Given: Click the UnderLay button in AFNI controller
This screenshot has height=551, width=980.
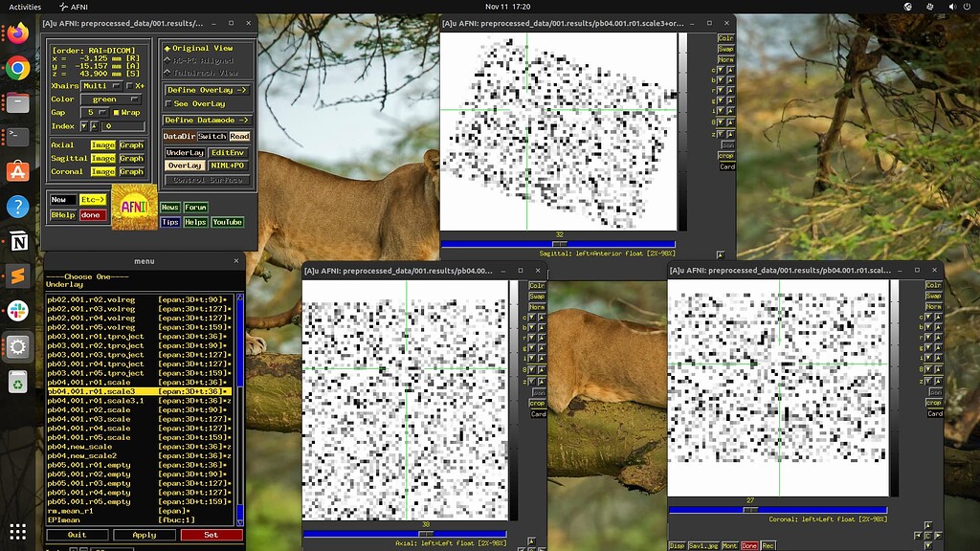Looking at the screenshot, I should [185, 152].
